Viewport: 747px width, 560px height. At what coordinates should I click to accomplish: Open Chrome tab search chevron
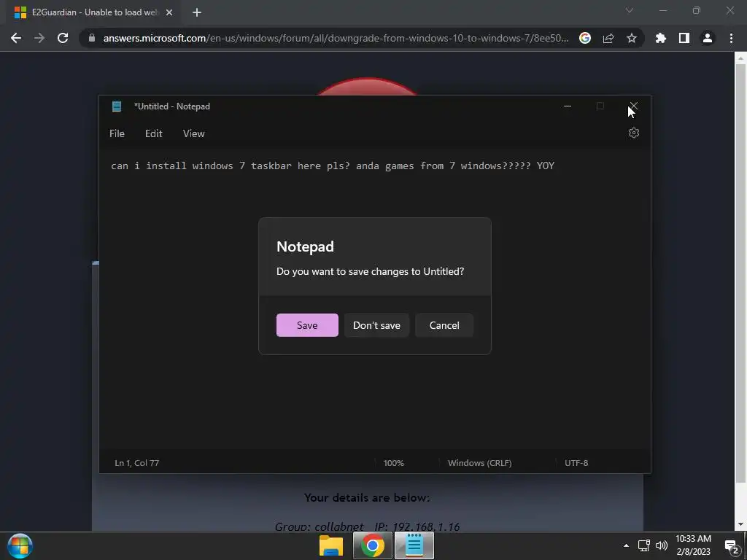630,10
